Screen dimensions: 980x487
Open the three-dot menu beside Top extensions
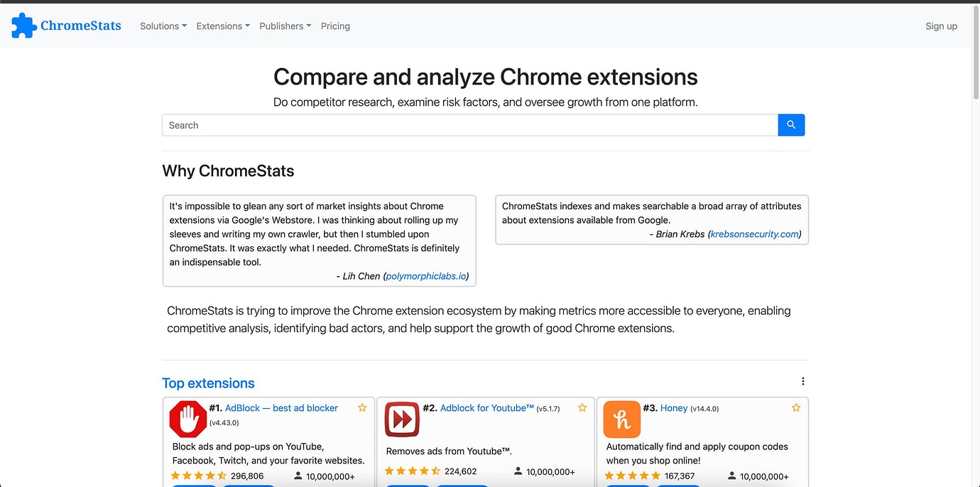point(802,381)
